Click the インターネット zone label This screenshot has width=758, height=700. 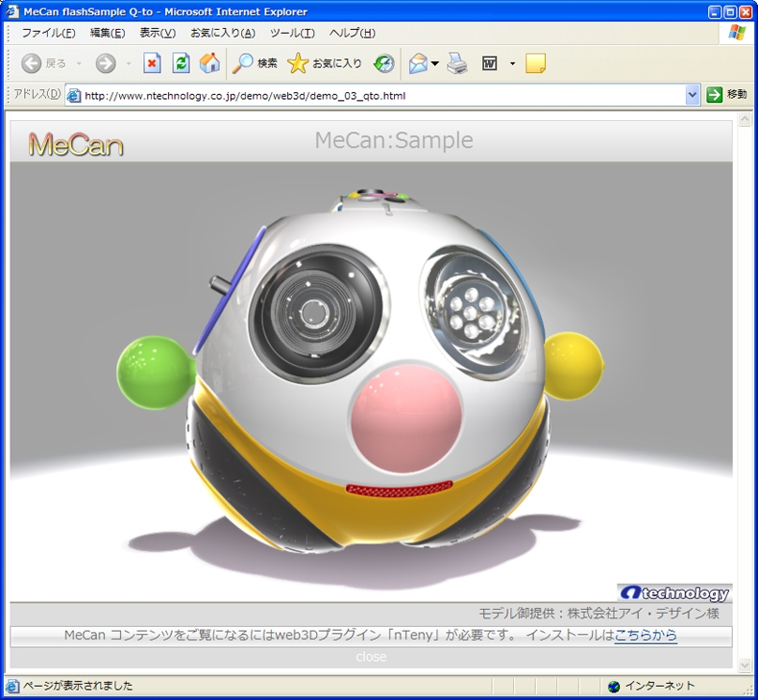659,686
